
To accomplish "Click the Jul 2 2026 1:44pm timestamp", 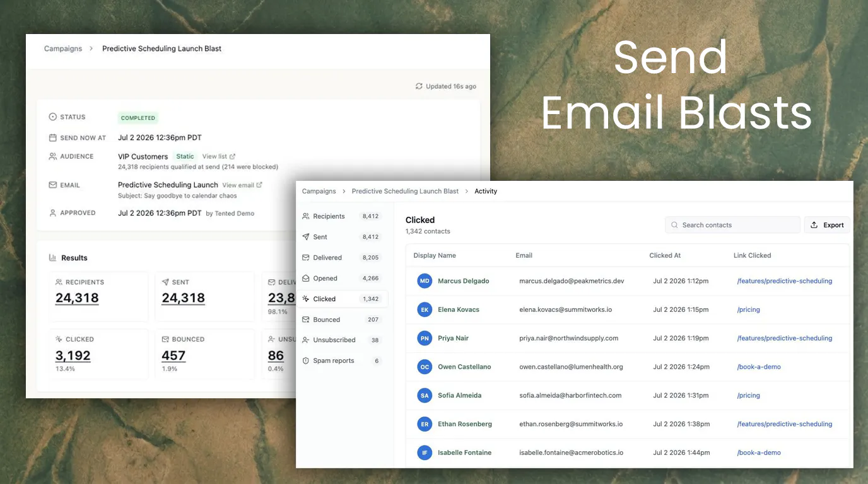I will (681, 452).
